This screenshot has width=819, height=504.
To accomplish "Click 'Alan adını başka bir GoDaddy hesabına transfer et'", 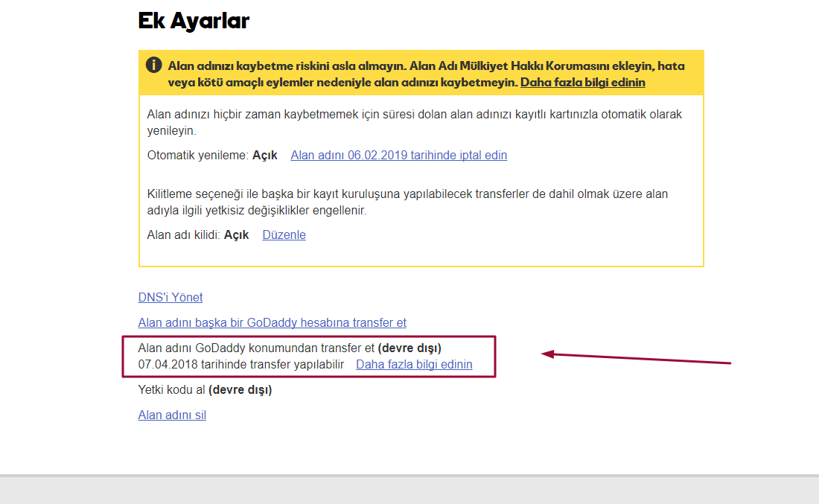I will click(x=272, y=323).
